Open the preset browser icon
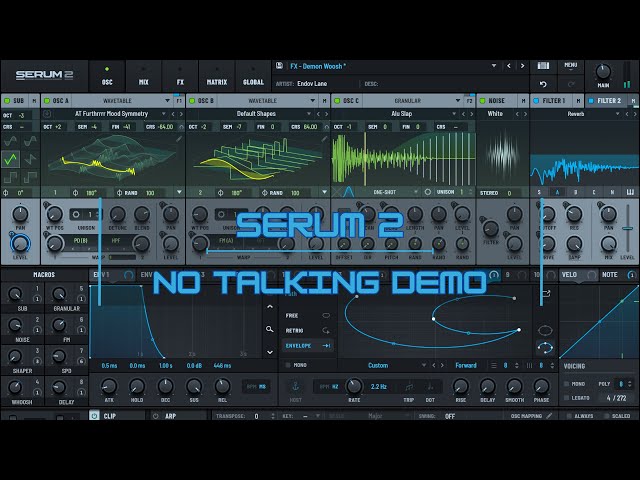This screenshot has height=480, width=640. 543,66
